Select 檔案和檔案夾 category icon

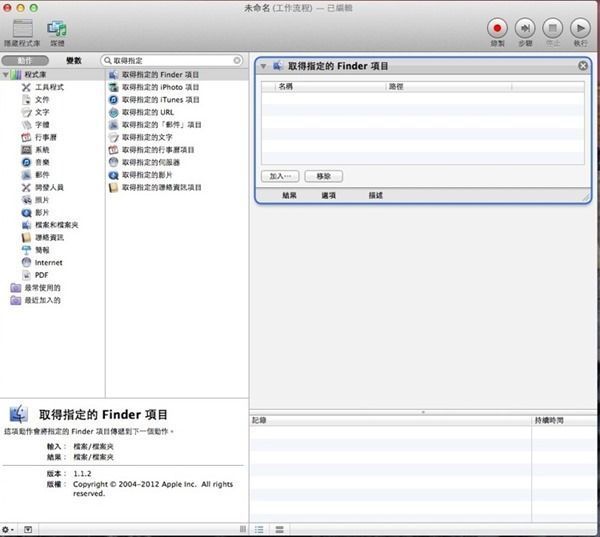pyautogui.click(x=26, y=225)
